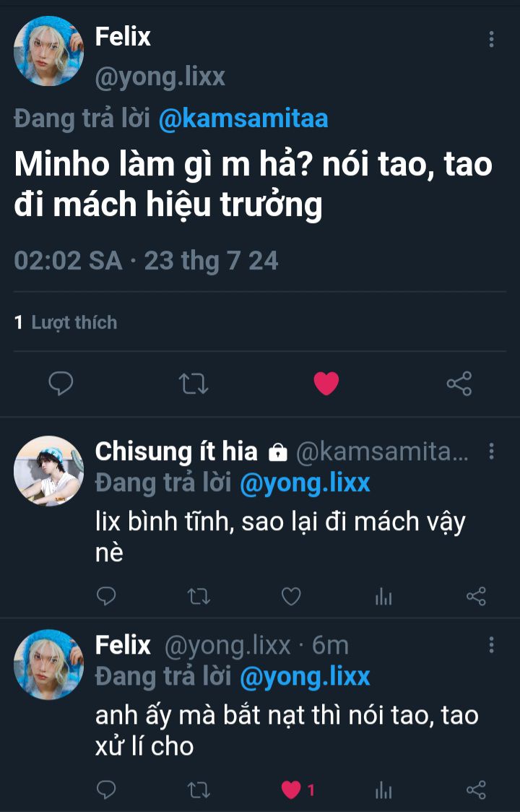
Task: Retweet Felix's bottom reply
Action: coord(198,790)
